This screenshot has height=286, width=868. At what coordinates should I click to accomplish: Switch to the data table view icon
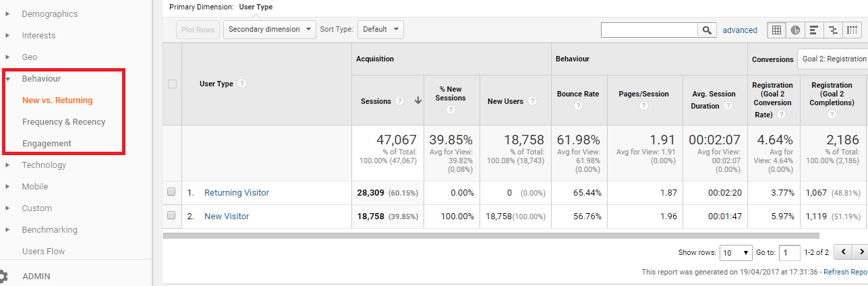(776, 30)
